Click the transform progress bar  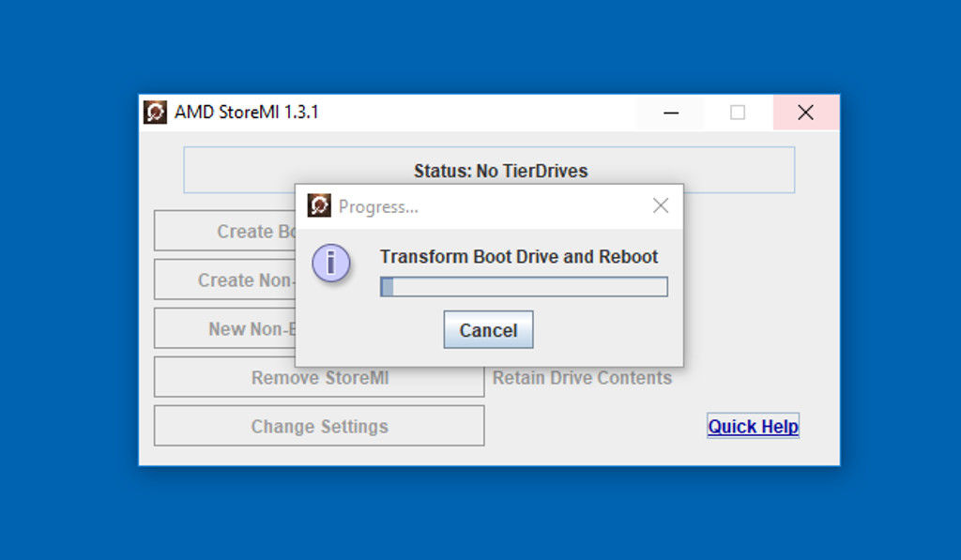click(x=524, y=287)
